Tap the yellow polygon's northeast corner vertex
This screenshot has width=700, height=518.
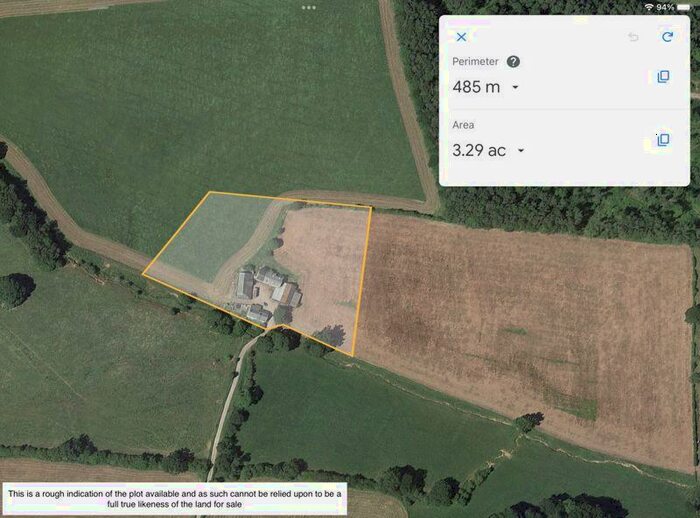point(371,207)
